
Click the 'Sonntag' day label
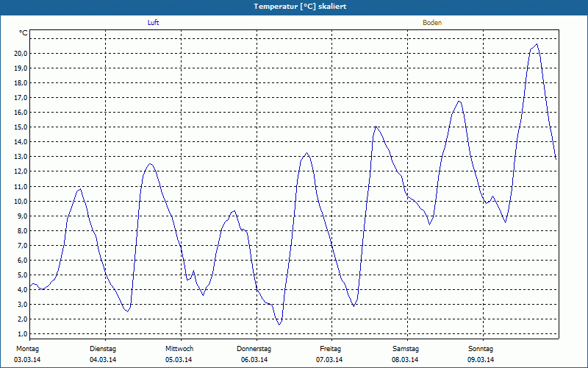481,349
